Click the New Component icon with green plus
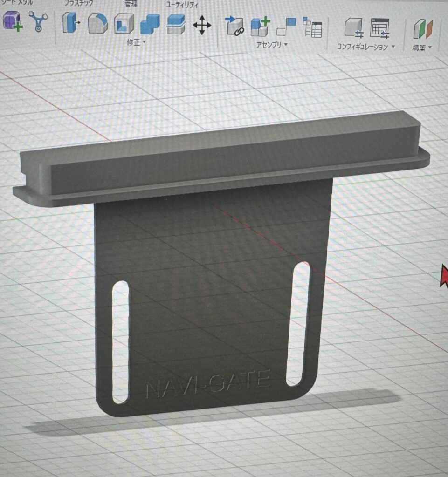448x477 pixels. [x=260, y=27]
